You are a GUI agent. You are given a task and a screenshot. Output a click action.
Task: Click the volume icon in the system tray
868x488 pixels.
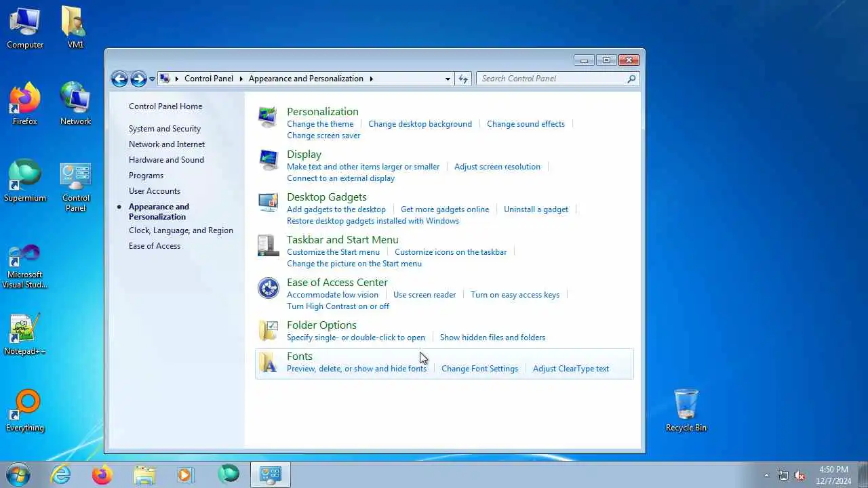(800, 475)
